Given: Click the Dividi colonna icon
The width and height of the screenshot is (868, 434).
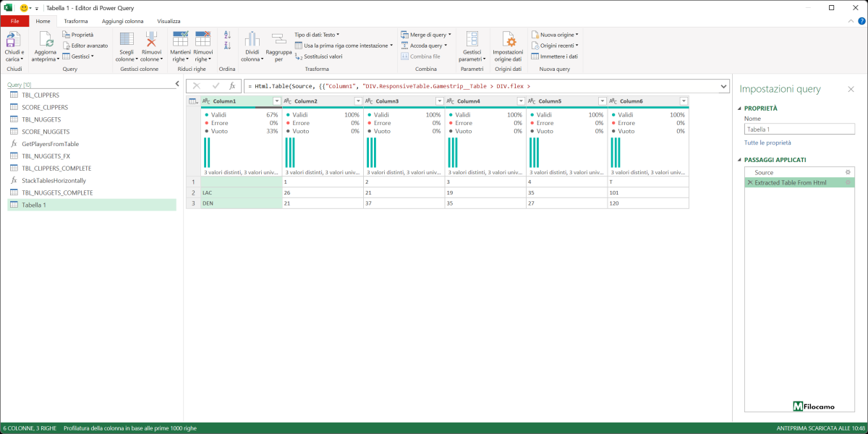Looking at the screenshot, I should [252, 39].
